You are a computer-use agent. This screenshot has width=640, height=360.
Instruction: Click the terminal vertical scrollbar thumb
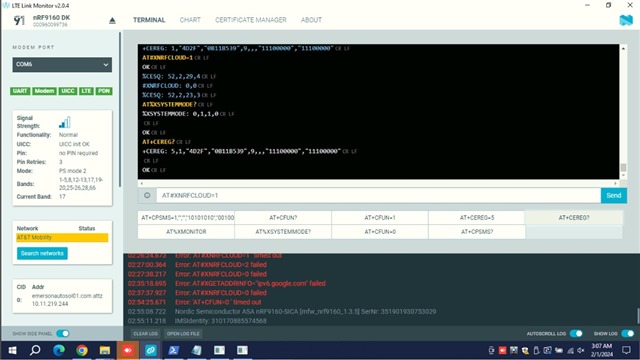pos(623,167)
